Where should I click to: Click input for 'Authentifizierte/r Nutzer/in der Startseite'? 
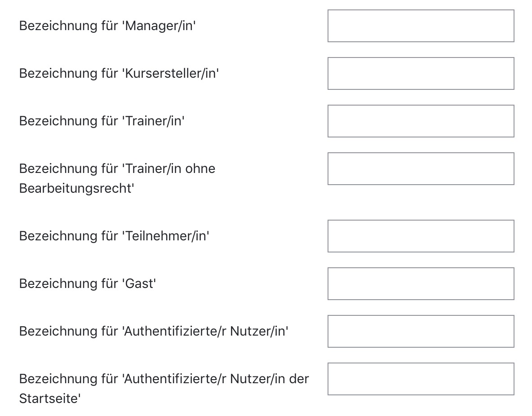421,379
